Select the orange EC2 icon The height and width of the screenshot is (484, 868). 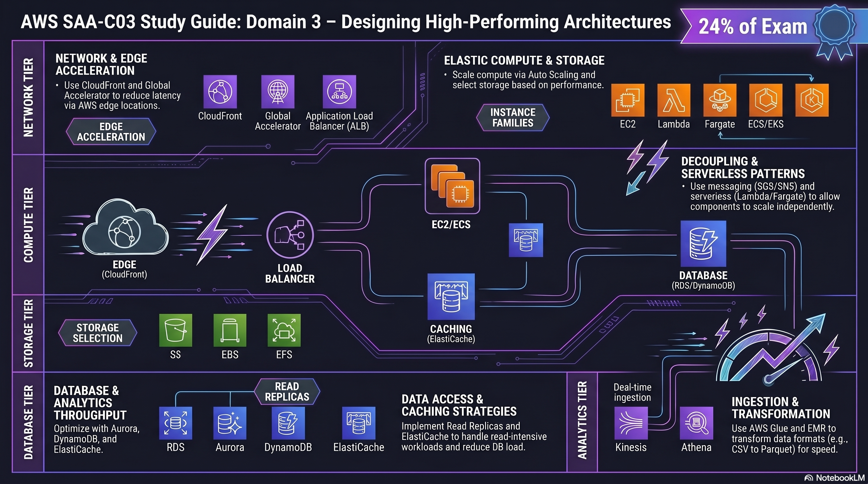[x=628, y=100]
